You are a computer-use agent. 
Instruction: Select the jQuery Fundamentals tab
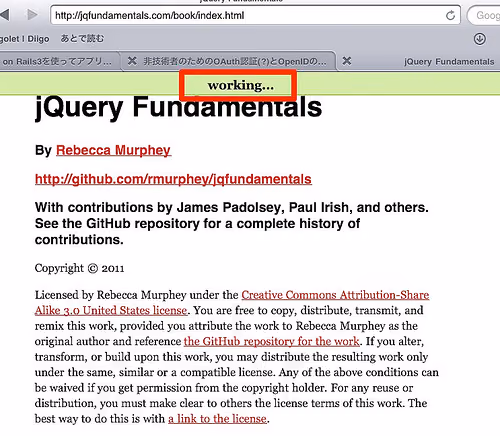[x=449, y=62]
